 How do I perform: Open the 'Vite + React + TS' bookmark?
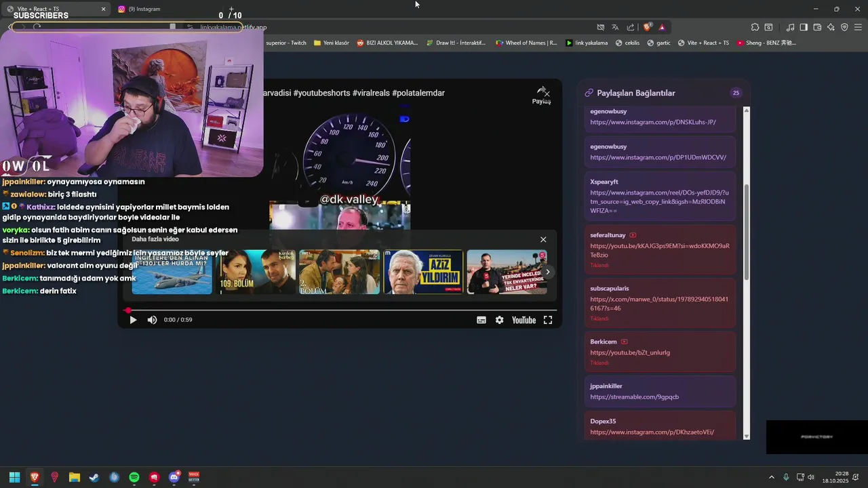[x=703, y=43]
